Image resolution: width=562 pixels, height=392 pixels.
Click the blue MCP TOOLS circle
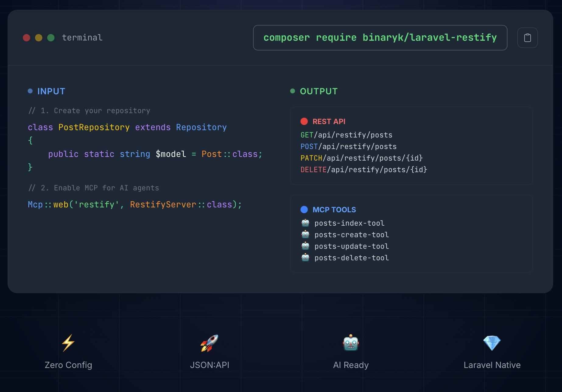pyautogui.click(x=304, y=210)
